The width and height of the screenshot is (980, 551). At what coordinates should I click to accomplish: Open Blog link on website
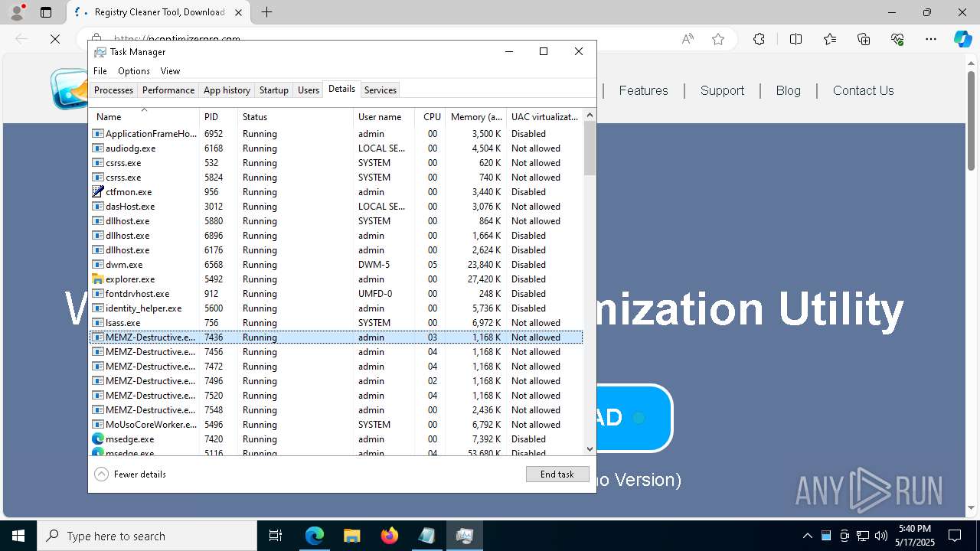(x=788, y=90)
